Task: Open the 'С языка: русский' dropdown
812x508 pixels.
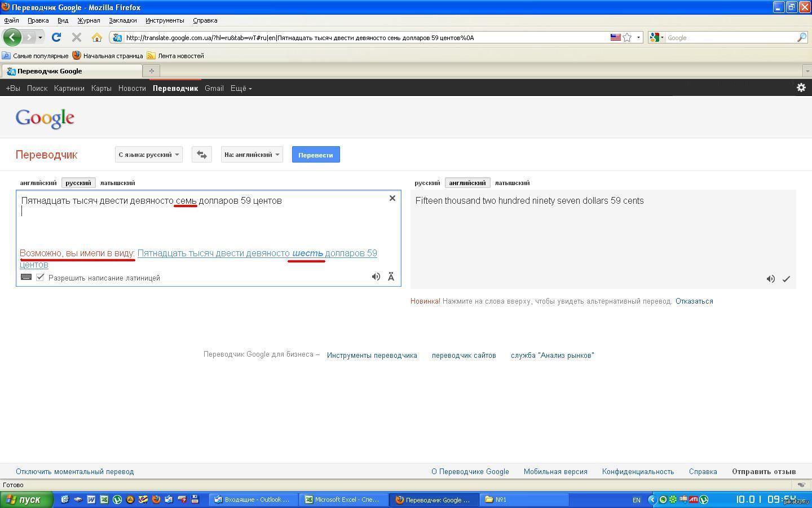Action: [x=149, y=155]
